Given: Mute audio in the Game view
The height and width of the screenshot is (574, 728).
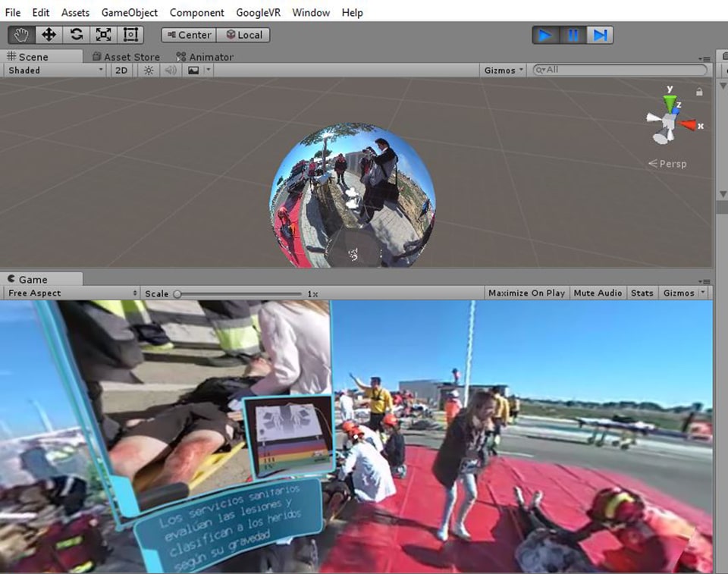Looking at the screenshot, I should pyautogui.click(x=598, y=293).
